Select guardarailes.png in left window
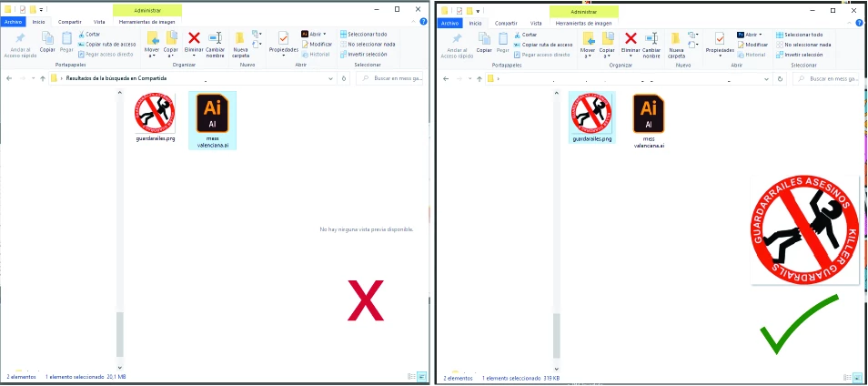The height and width of the screenshot is (386, 868). (156, 117)
